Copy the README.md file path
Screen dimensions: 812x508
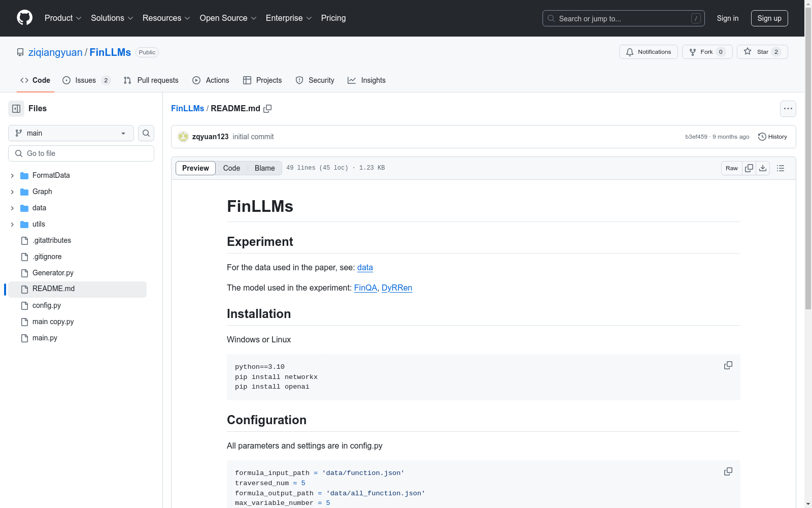[x=267, y=109]
